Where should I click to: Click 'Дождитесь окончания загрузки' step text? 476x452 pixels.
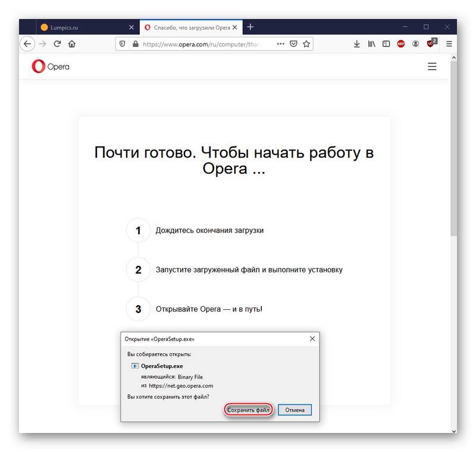click(209, 230)
